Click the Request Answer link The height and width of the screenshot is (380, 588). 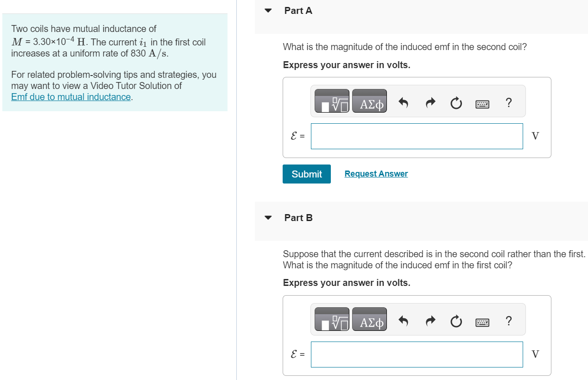376,174
